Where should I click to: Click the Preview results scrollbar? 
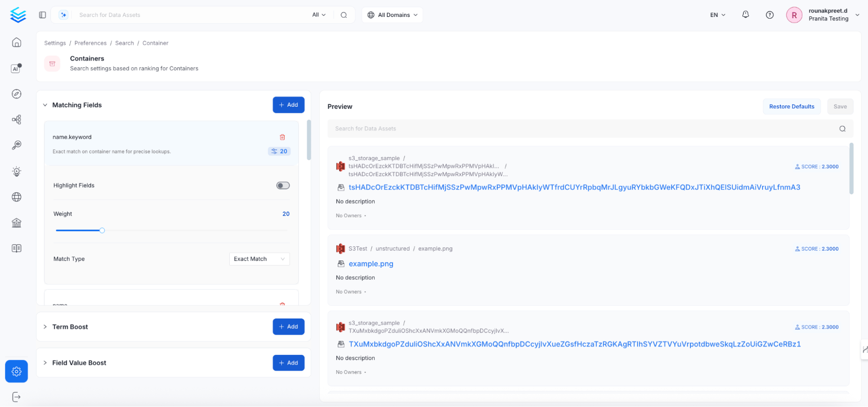(851, 168)
